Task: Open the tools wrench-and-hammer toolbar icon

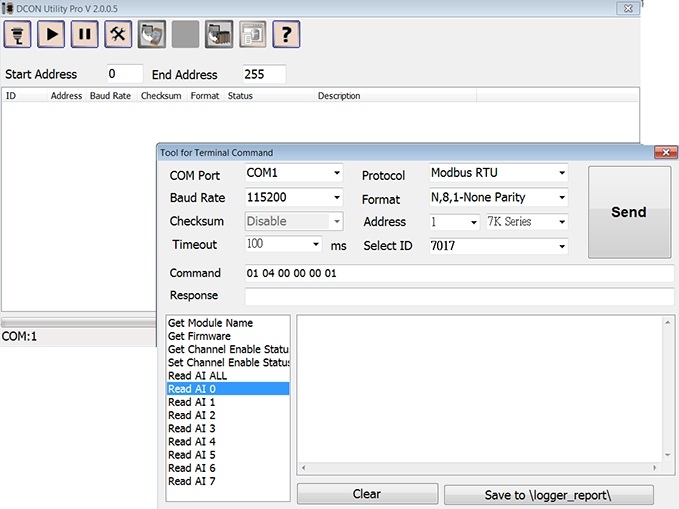Action: click(x=118, y=34)
